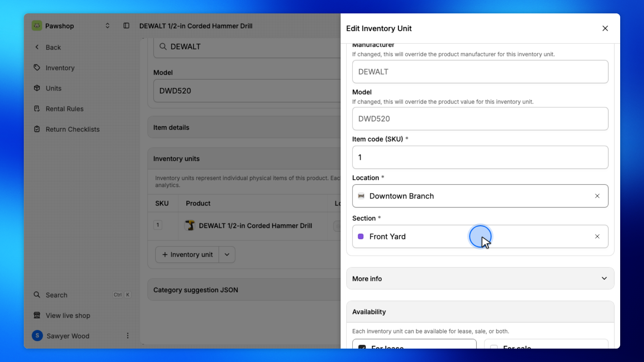Open Inventory in the sidebar

(60, 68)
